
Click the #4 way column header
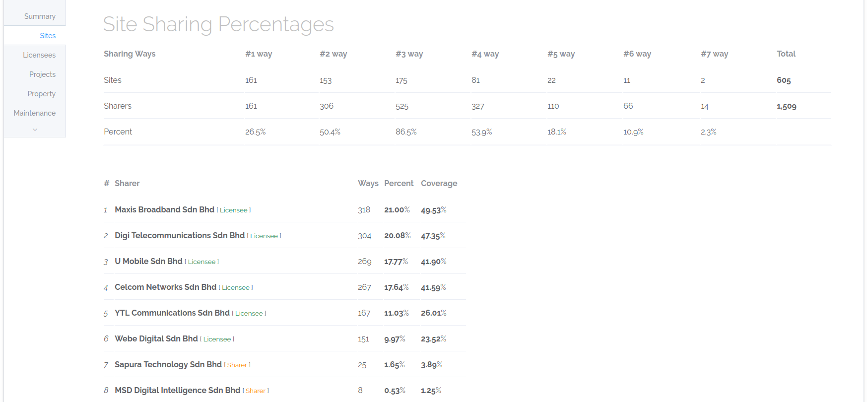click(485, 54)
